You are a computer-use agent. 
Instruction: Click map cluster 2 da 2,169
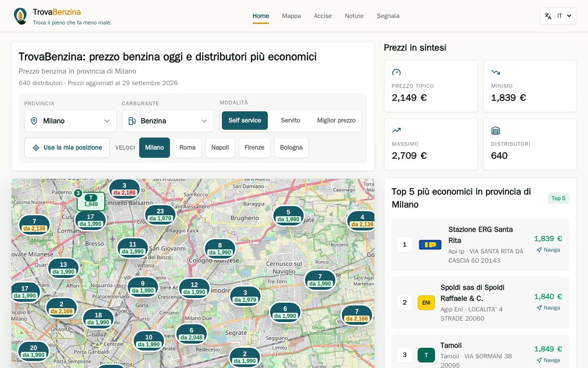tap(62, 308)
